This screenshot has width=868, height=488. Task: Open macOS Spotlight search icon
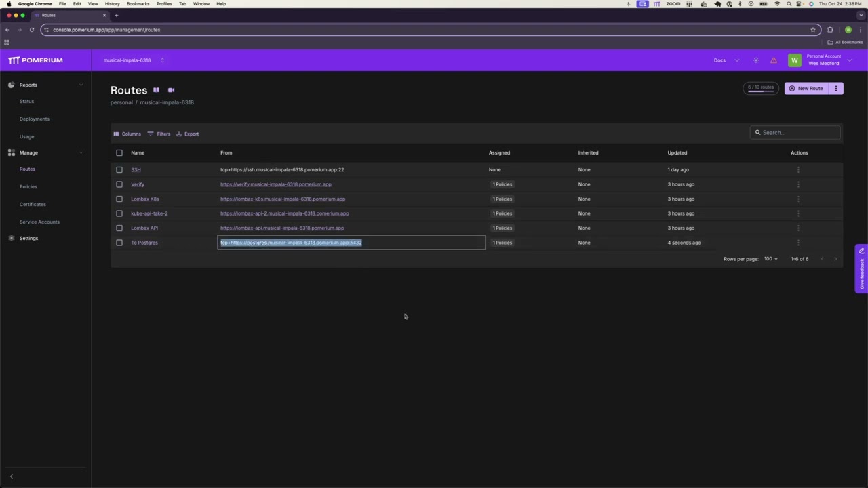point(789,4)
